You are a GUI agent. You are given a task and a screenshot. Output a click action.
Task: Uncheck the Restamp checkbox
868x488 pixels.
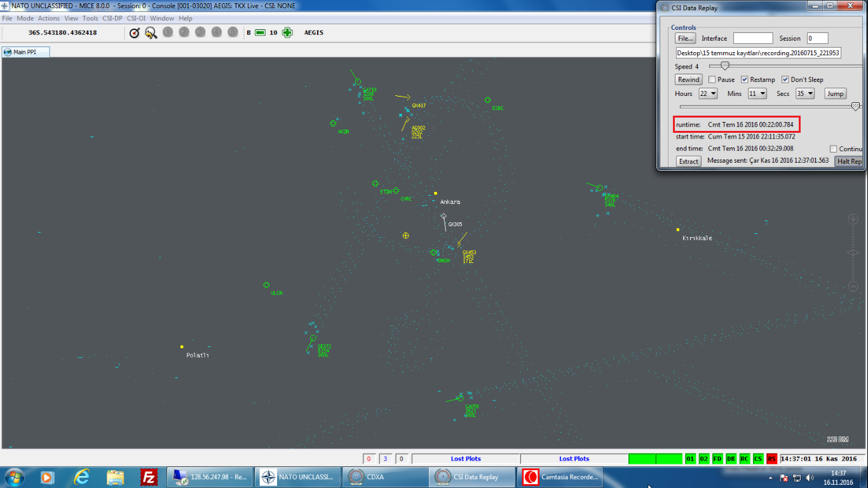click(x=745, y=79)
